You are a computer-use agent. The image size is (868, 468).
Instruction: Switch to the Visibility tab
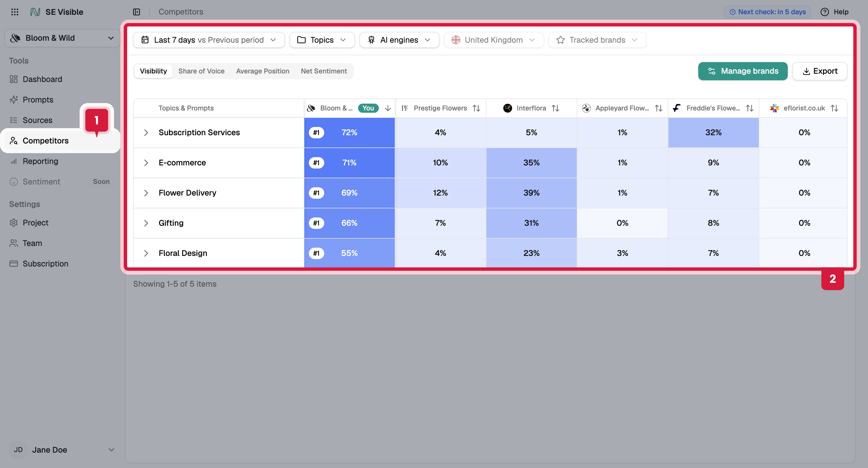[x=153, y=71]
